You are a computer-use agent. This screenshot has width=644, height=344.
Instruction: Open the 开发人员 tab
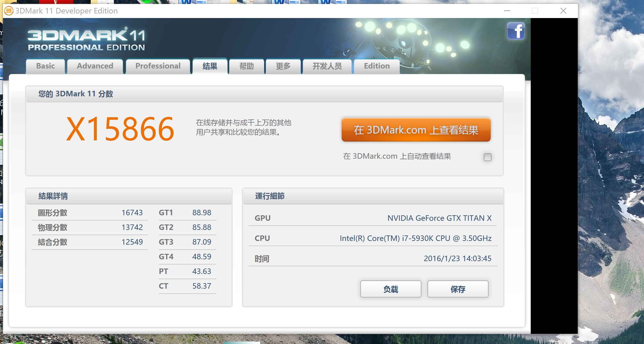point(327,66)
